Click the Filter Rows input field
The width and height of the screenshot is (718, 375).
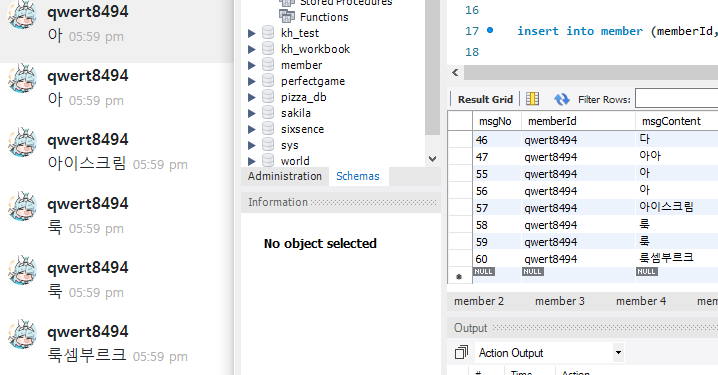(x=676, y=99)
